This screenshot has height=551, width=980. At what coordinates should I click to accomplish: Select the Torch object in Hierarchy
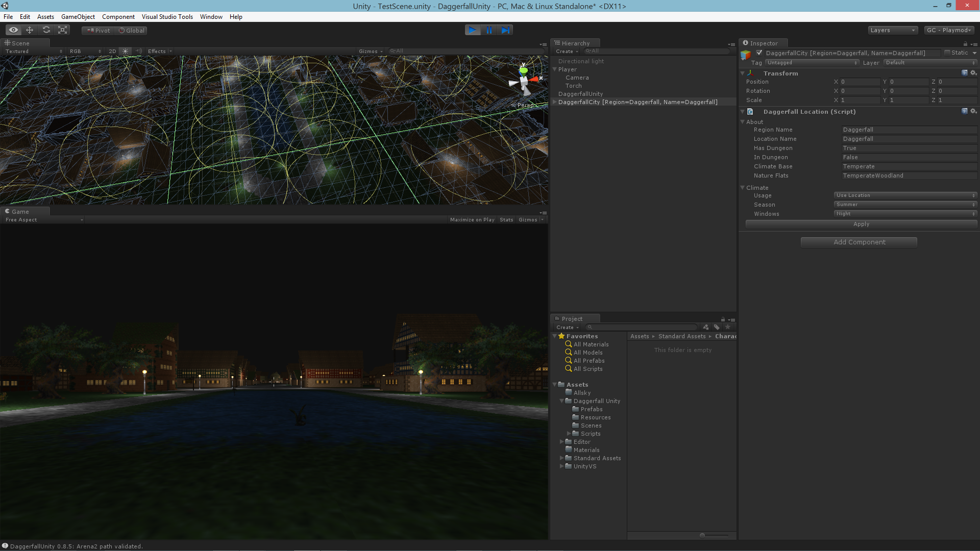(573, 86)
